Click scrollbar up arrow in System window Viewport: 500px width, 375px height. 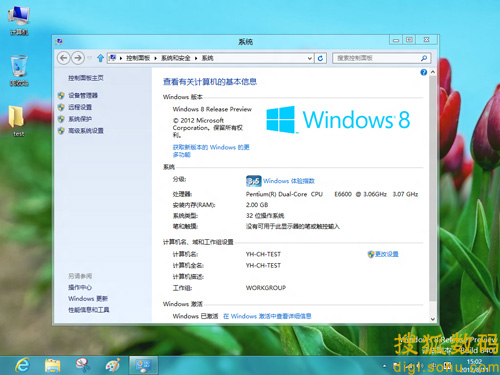[433, 72]
